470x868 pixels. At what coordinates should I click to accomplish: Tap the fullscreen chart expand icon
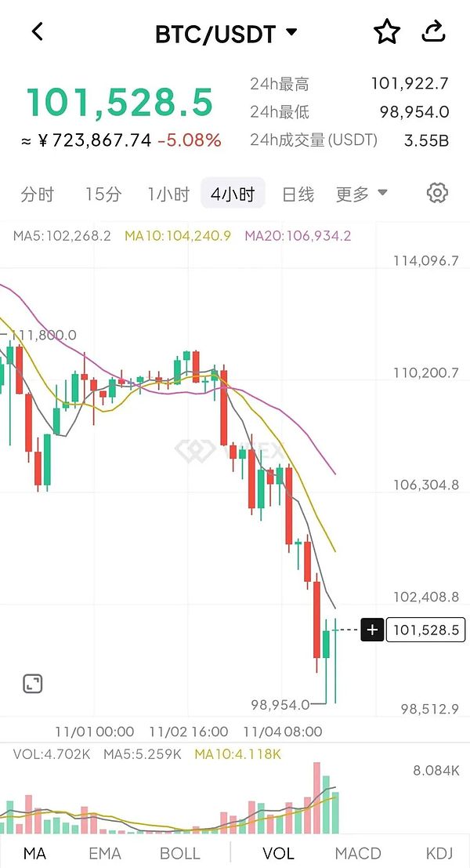[x=31, y=683]
